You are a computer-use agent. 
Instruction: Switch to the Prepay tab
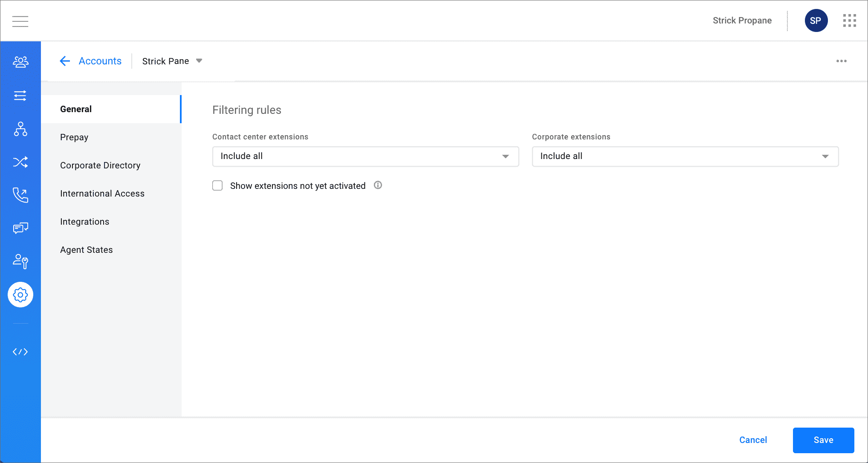point(74,137)
